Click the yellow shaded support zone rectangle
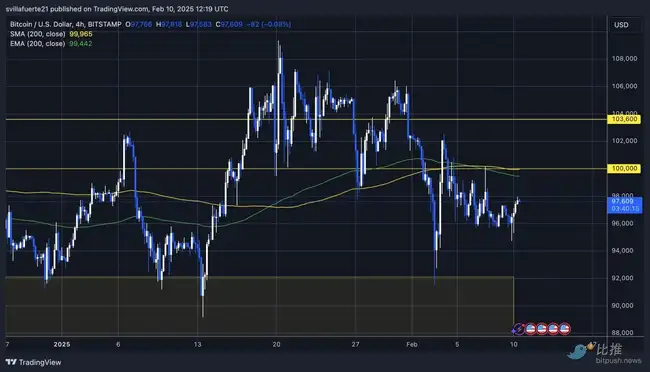The width and height of the screenshot is (650, 372). point(260,305)
